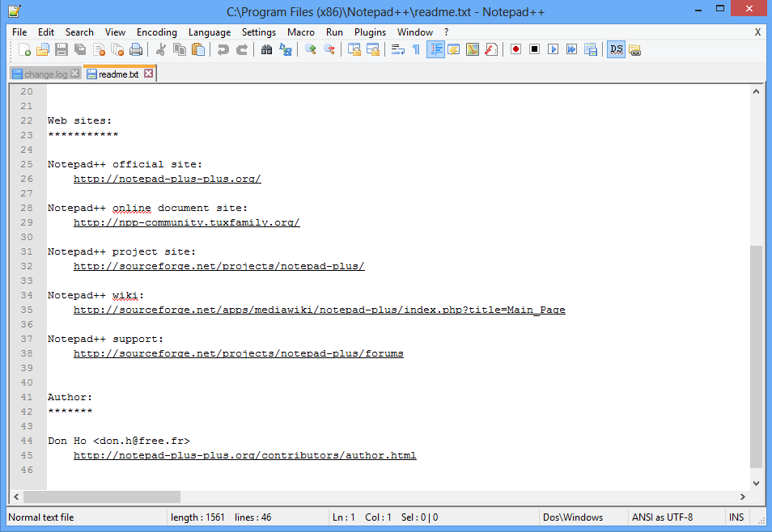Open the npp-community.tuxfamily.org link
Screen dimensions: 772x532
pyautogui.click(x=187, y=222)
